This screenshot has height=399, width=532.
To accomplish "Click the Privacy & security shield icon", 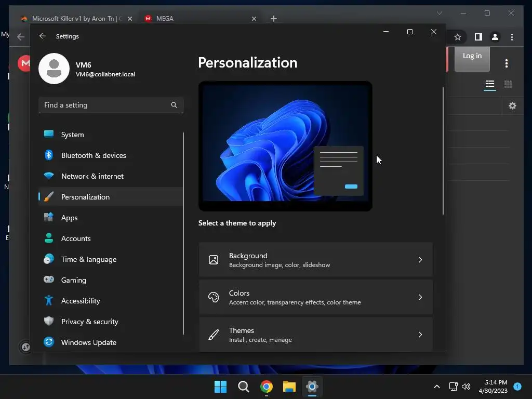I will [49, 321].
